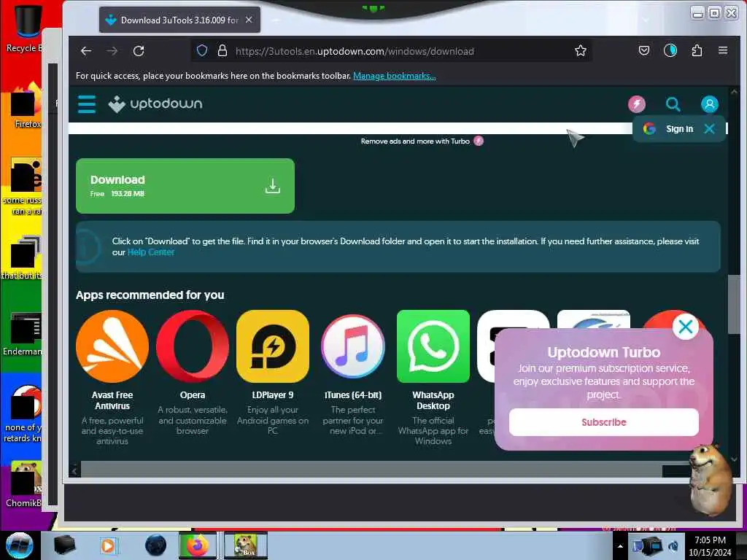This screenshot has height=560, width=747.
Task: Open the LDPlayer 9 app icon
Action: tap(273, 346)
